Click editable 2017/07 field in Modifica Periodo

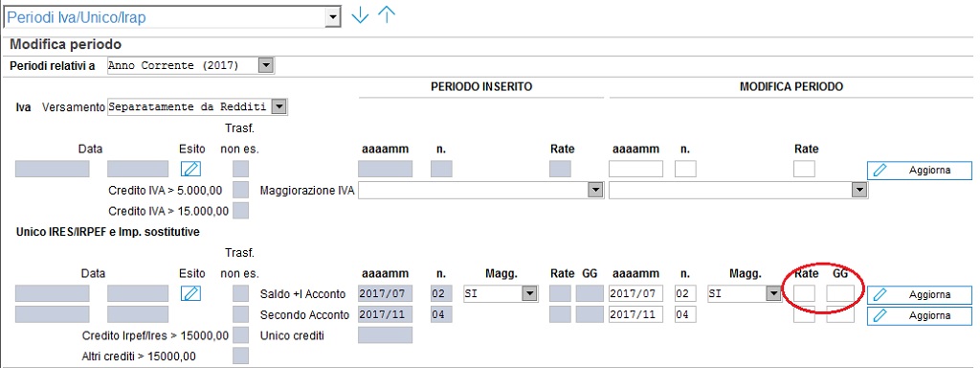click(635, 293)
